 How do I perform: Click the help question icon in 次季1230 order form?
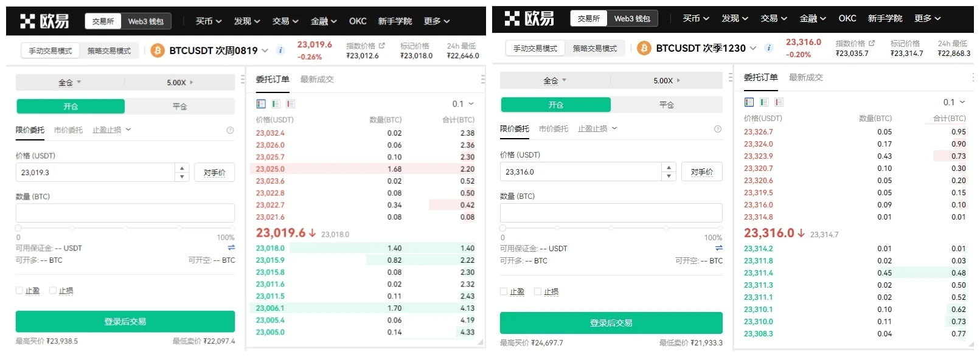(717, 129)
